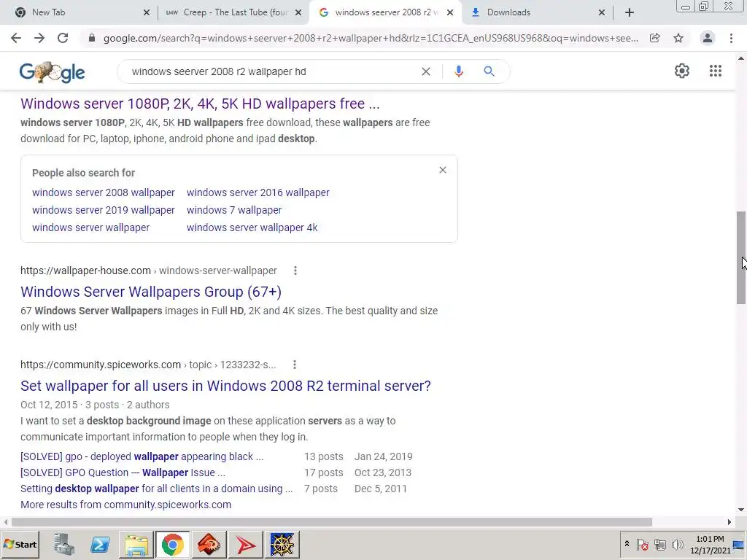Open Windows server 1080P, 2K, 4K result

[x=200, y=104]
